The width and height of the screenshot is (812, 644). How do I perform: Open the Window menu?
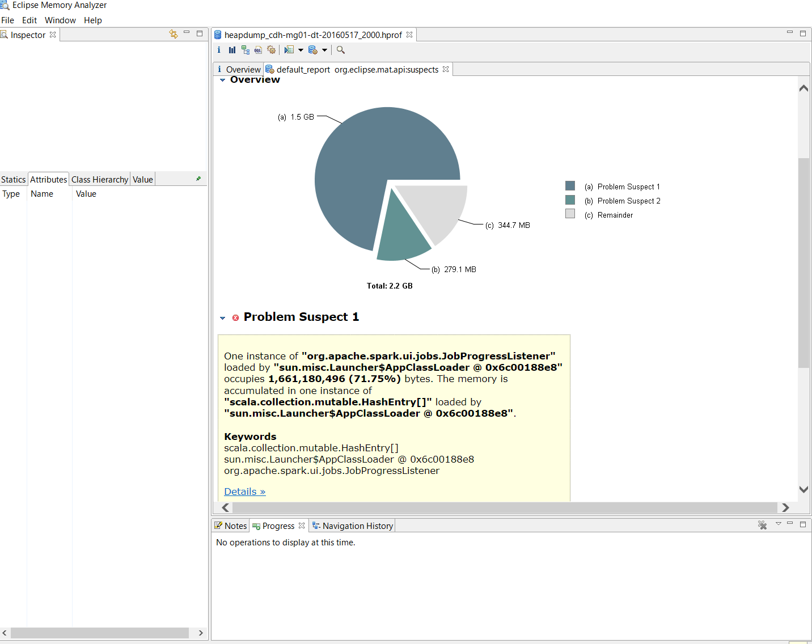pyautogui.click(x=60, y=20)
